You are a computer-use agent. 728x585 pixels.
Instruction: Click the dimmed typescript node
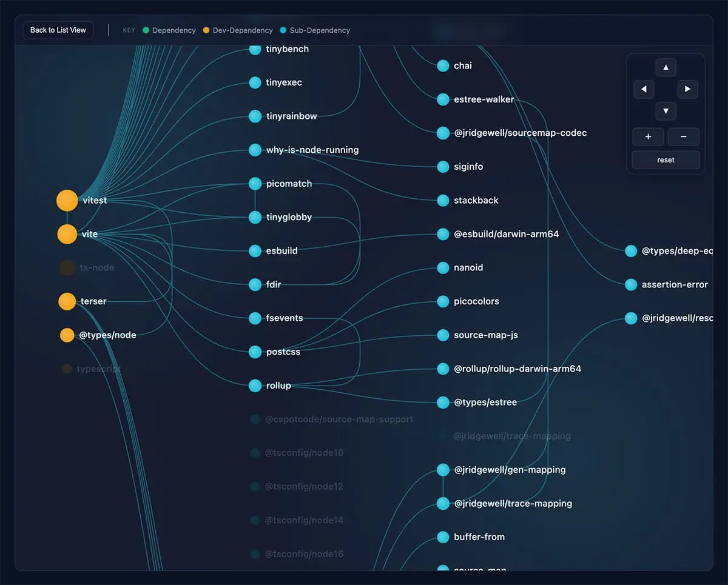(67, 369)
